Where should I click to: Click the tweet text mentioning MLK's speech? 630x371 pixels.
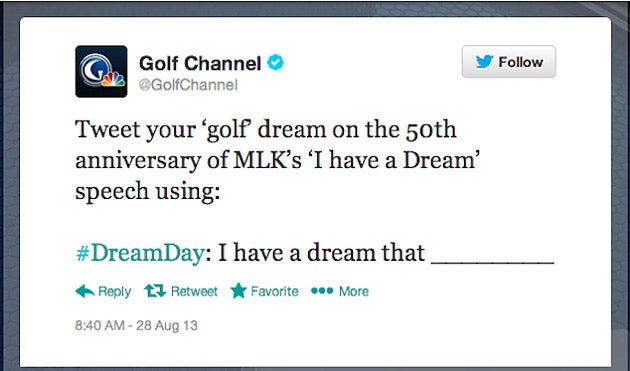pos(276,160)
